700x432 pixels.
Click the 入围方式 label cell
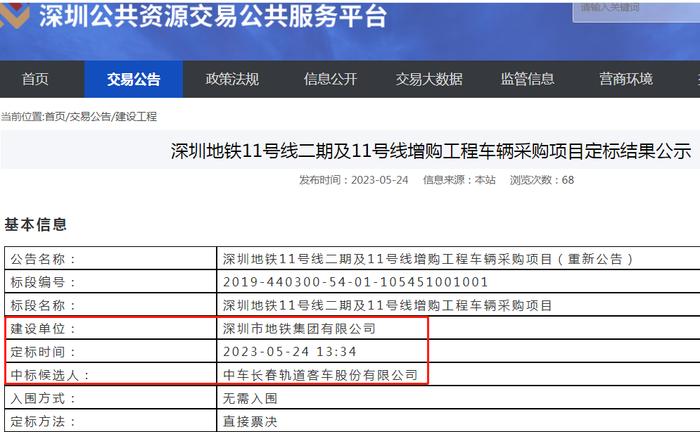coord(111,398)
